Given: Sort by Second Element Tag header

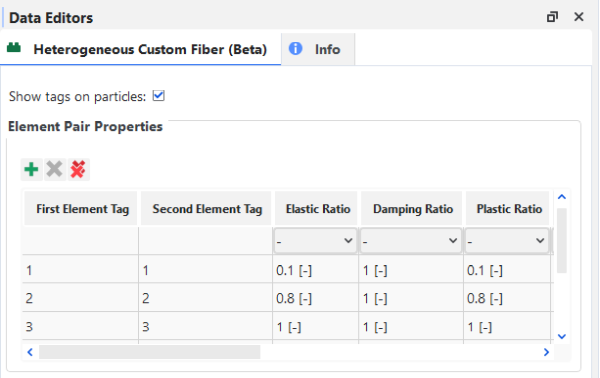Looking at the screenshot, I should click(206, 209).
